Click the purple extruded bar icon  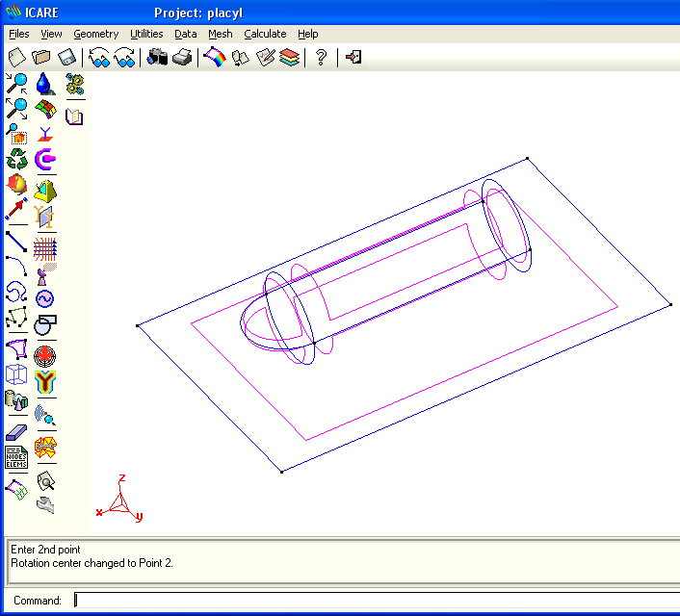click(16, 432)
